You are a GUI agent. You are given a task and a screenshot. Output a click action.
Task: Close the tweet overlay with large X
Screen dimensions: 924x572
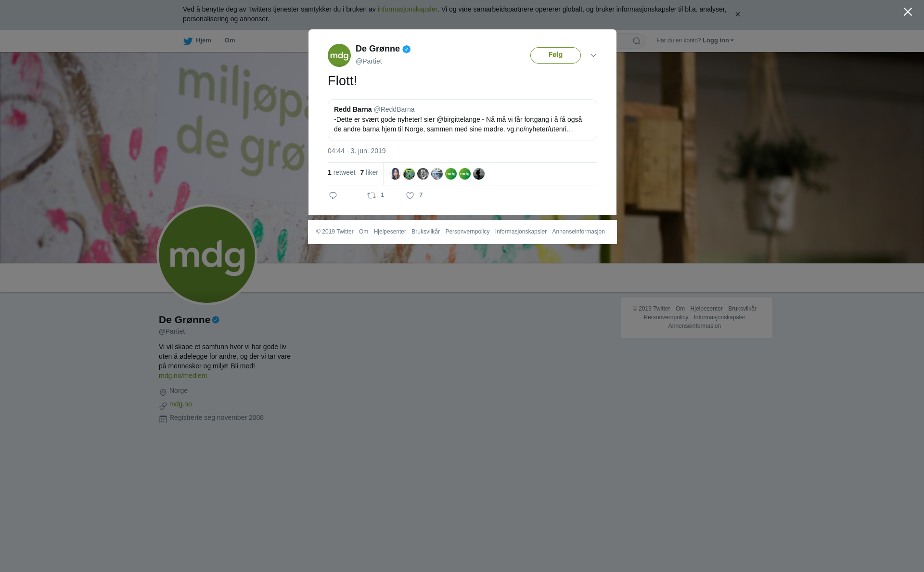tap(908, 12)
